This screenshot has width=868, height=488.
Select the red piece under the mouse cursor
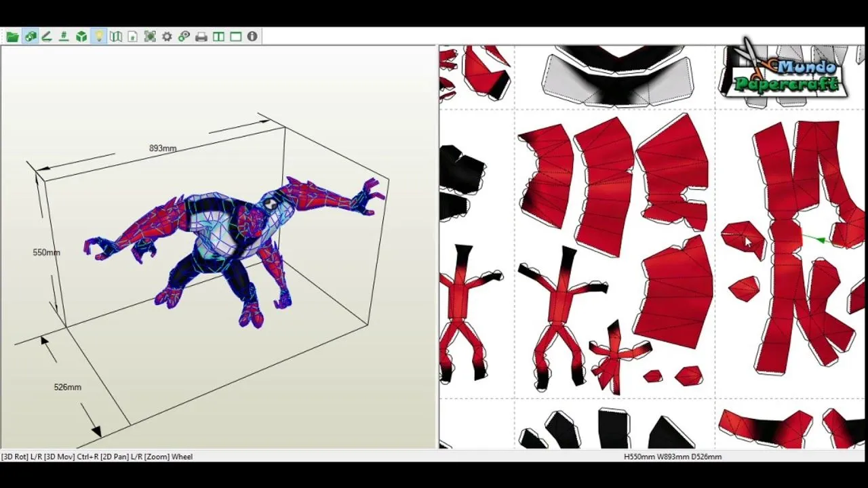(743, 239)
